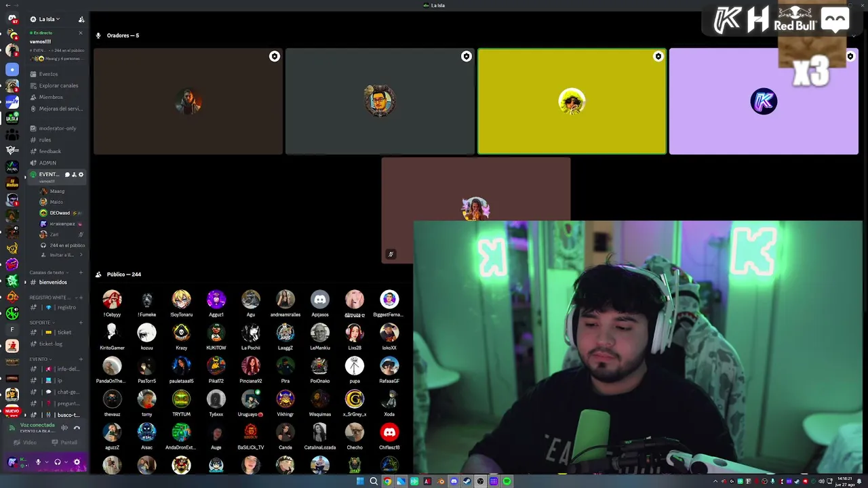The image size is (868, 488).
Task: Open audience member Apijasos's Discord avatar
Action: (320, 299)
